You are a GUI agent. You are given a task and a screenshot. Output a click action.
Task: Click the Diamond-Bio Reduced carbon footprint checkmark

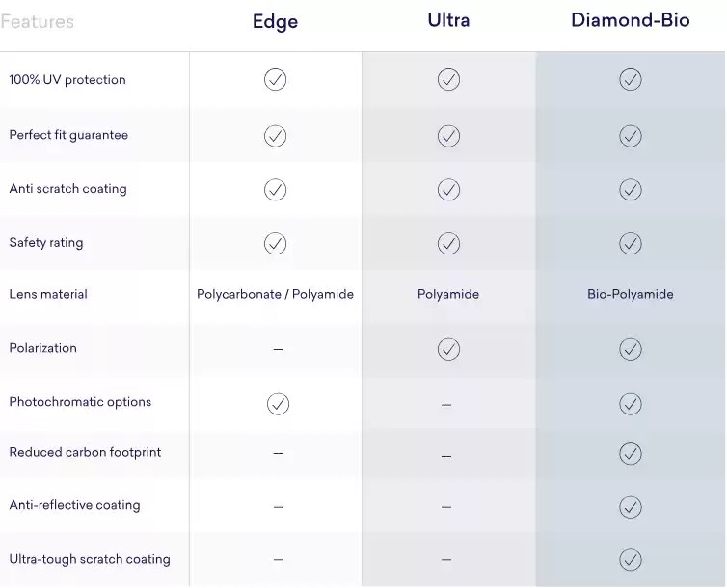point(631,453)
